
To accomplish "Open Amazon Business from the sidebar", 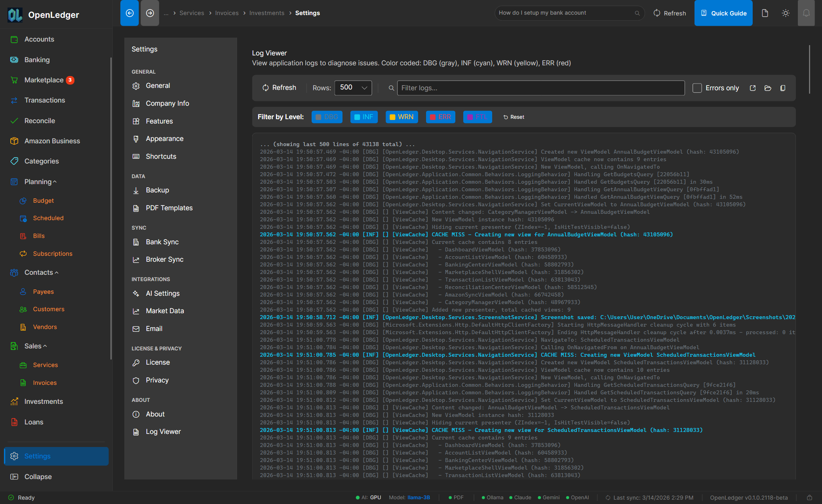I will pyautogui.click(x=52, y=141).
